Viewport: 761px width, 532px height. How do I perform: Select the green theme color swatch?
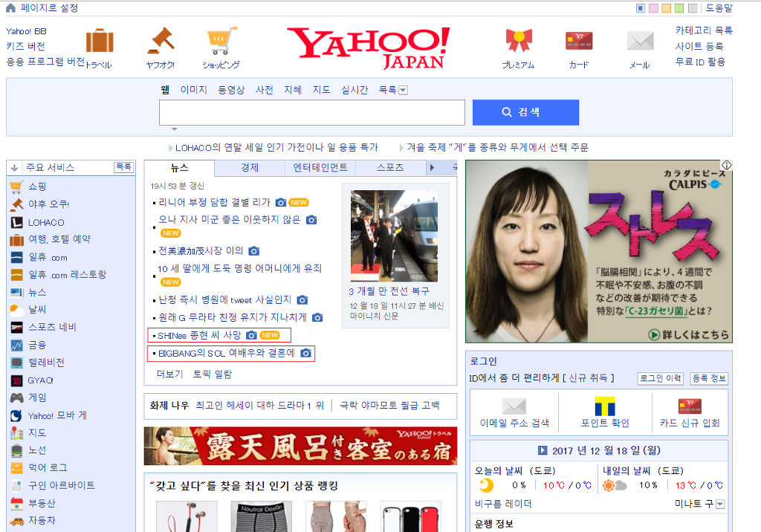click(x=679, y=8)
